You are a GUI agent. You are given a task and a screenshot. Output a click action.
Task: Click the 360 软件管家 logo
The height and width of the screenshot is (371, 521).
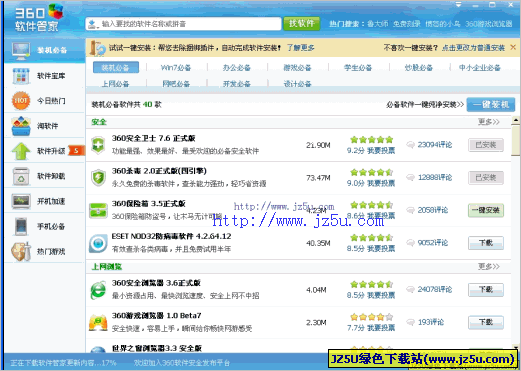pyautogui.click(x=38, y=18)
